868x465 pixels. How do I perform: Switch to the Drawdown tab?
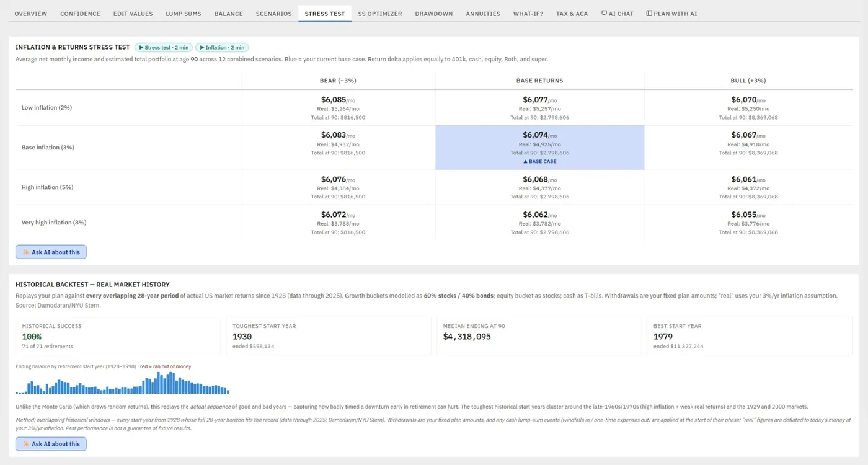click(x=434, y=14)
